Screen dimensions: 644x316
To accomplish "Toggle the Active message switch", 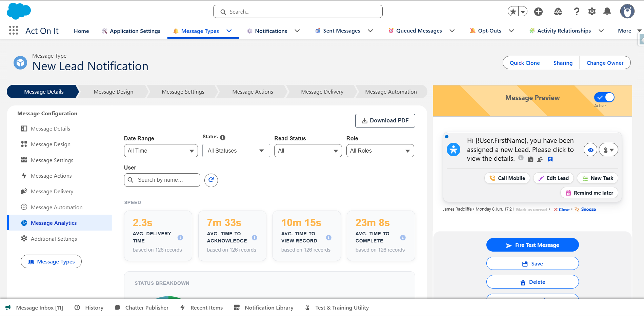I will pyautogui.click(x=604, y=98).
